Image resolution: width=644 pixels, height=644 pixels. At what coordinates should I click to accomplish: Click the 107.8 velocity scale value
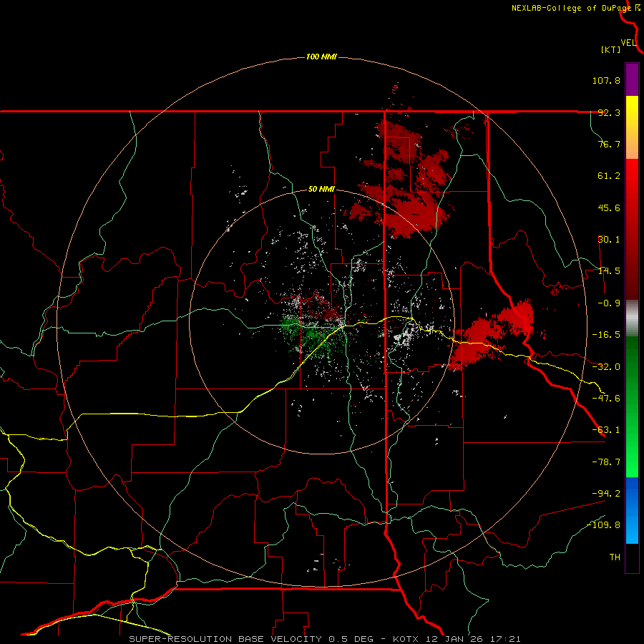(x=606, y=80)
